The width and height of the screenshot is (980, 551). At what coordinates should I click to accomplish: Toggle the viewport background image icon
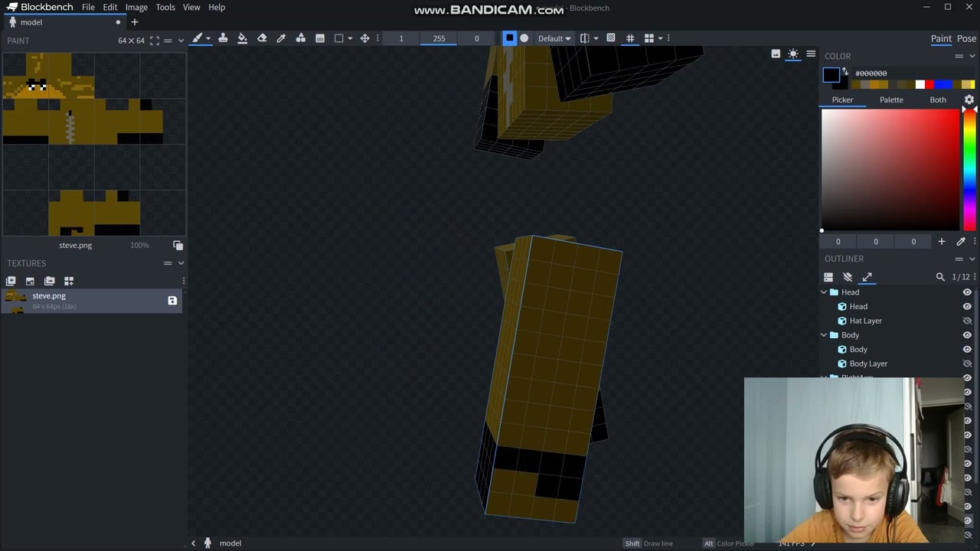click(x=776, y=54)
